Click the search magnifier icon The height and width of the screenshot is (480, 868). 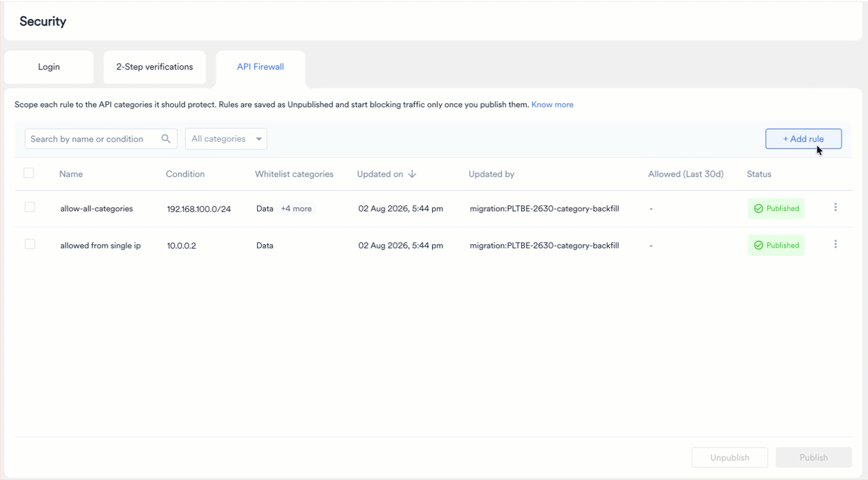[x=166, y=139]
